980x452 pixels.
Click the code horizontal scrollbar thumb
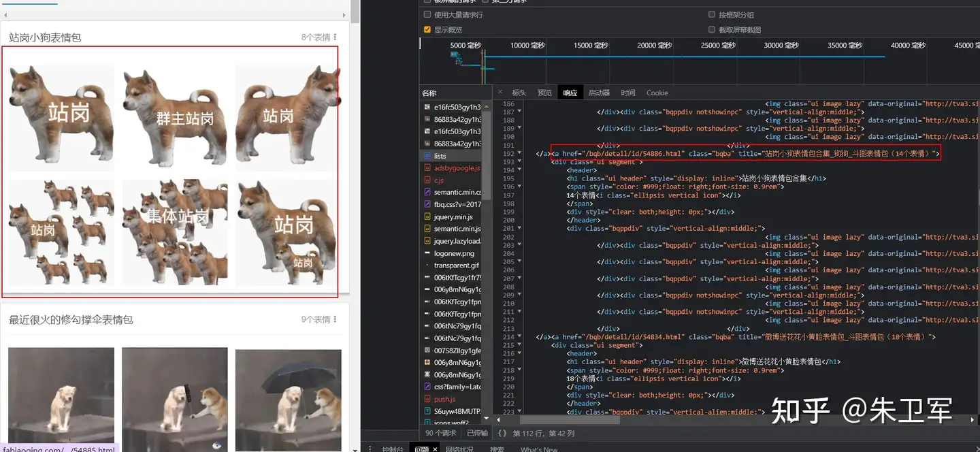click(569, 421)
